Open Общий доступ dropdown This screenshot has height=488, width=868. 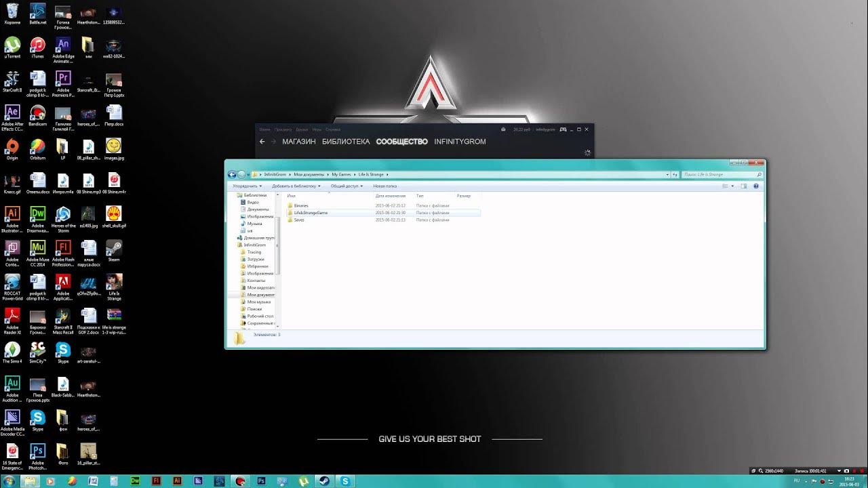[347, 186]
